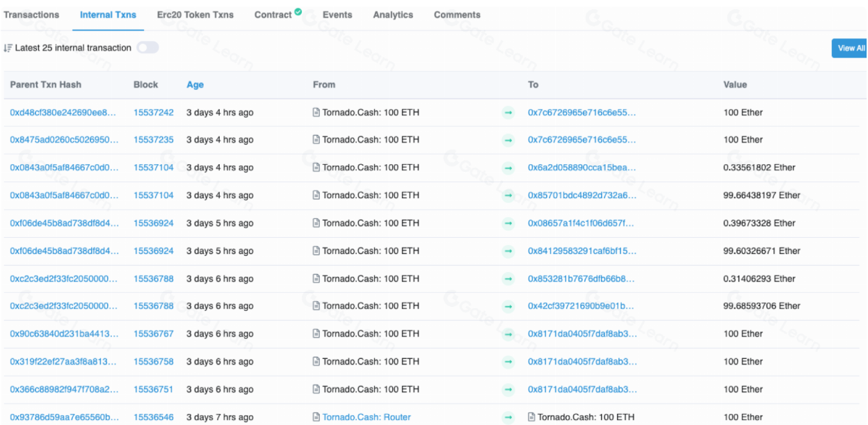Screen dimensions: 868x425
Task: Open block number 15537235
Action: [x=154, y=140]
